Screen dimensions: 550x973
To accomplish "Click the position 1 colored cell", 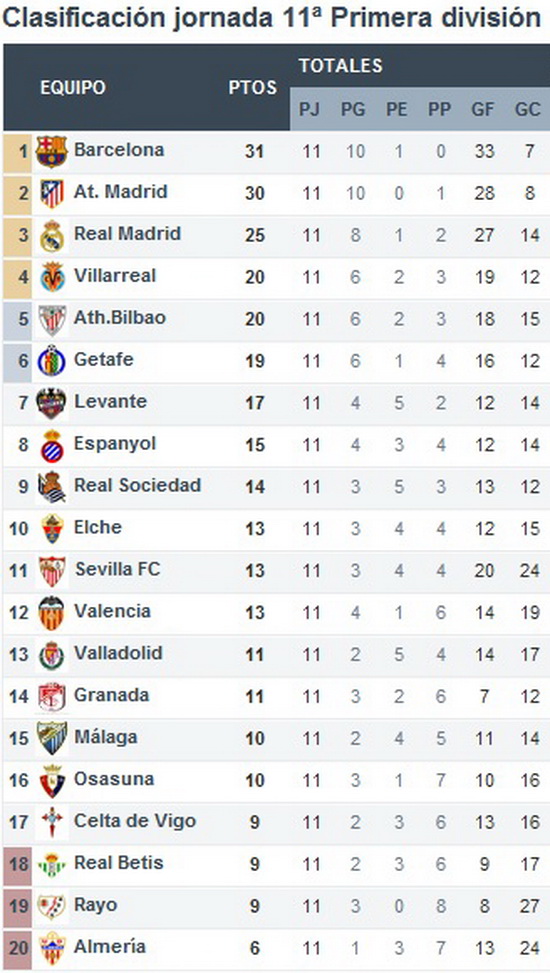I will click(17, 151).
